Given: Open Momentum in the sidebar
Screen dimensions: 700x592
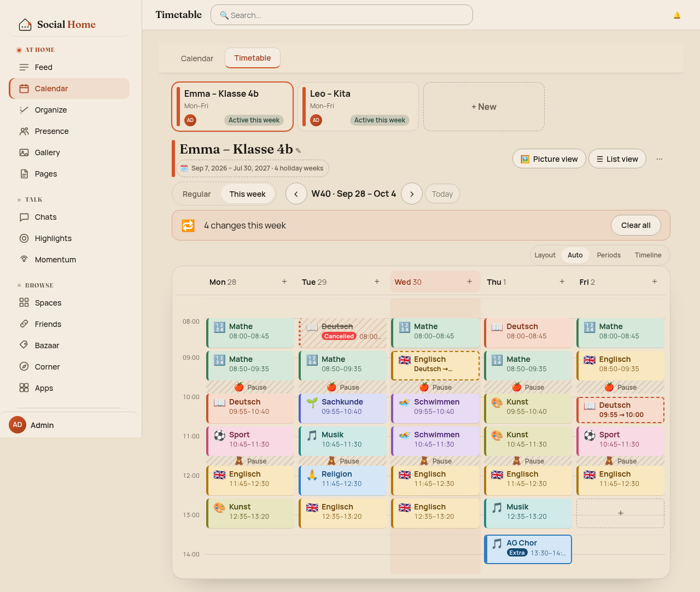Looking at the screenshot, I should tap(69, 260).
